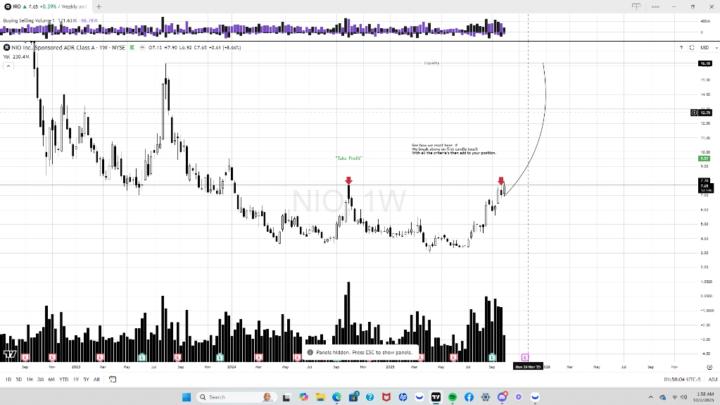The width and height of the screenshot is (720, 405).
Task: Select the 1D time range
Action: click(x=8, y=379)
